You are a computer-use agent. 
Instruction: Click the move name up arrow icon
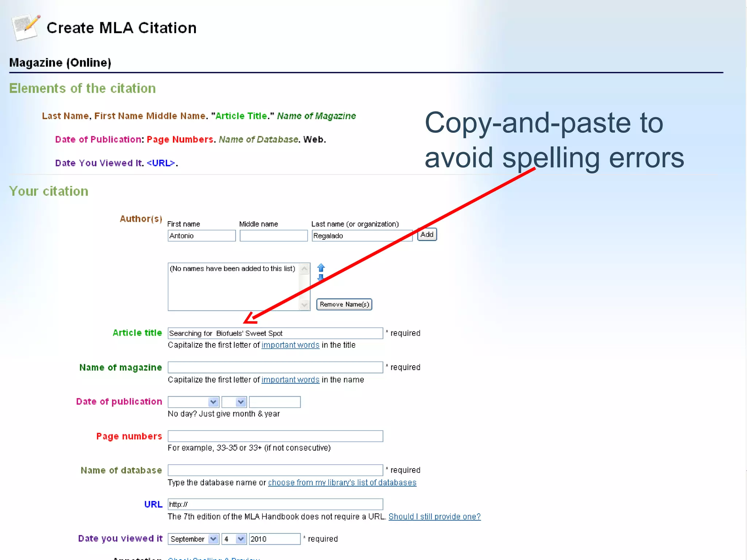[x=321, y=268]
